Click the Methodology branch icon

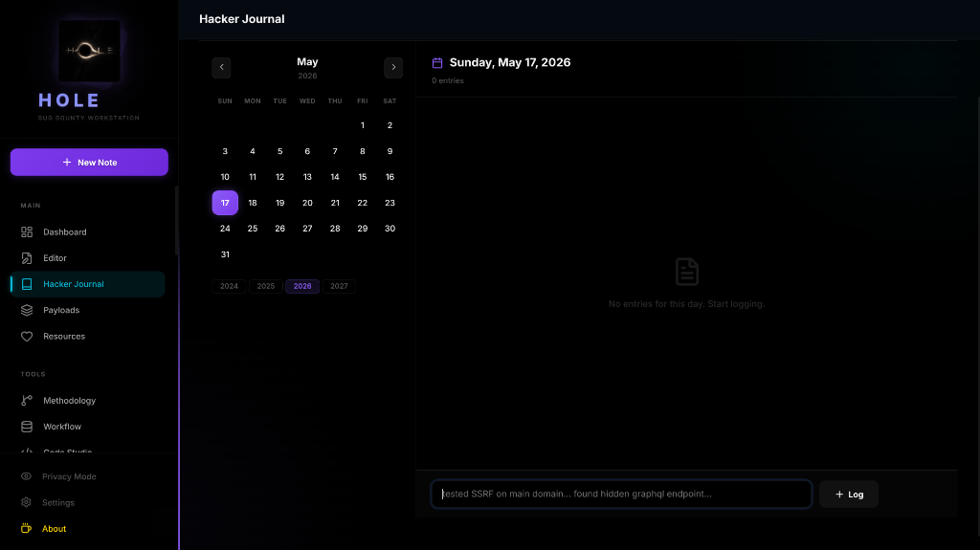click(27, 401)
